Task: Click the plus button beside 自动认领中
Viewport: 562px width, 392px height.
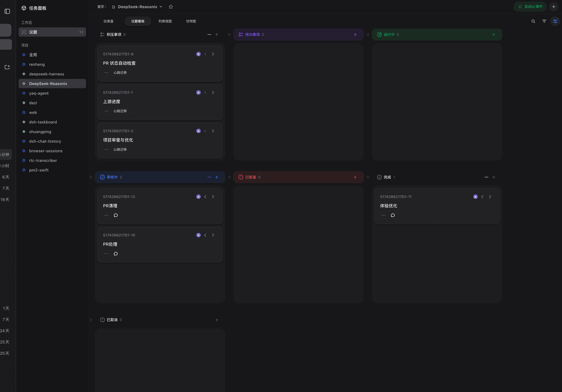Action: click(x=554, y=7)
